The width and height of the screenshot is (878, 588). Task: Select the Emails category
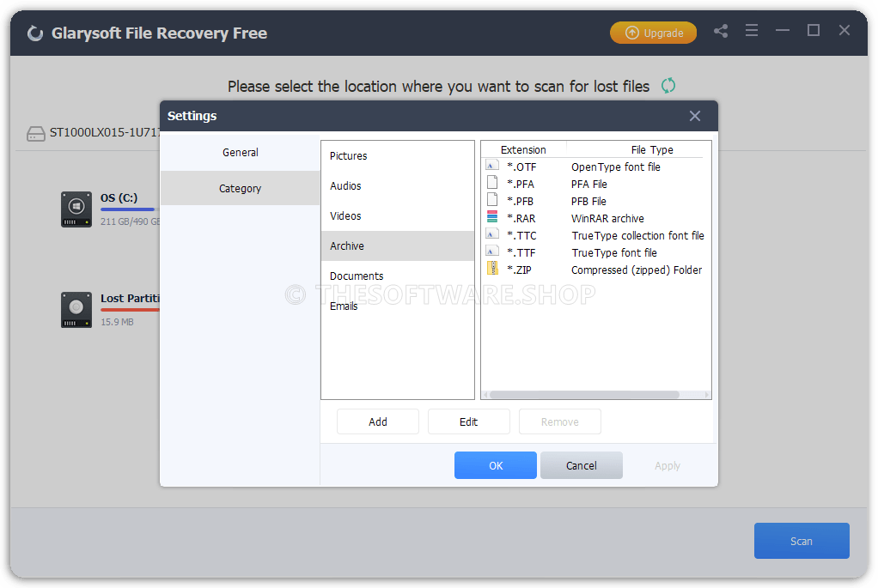(x=398, y=306)
